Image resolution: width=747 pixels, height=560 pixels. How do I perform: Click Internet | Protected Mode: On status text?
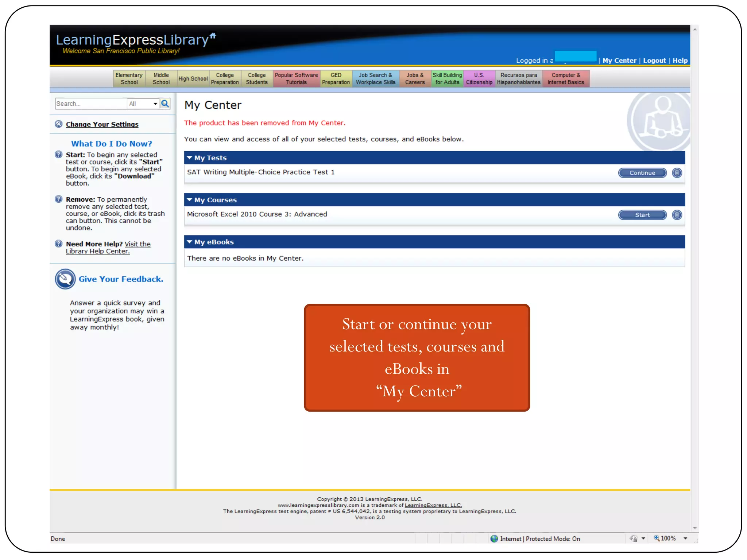(x=540, y=538)
